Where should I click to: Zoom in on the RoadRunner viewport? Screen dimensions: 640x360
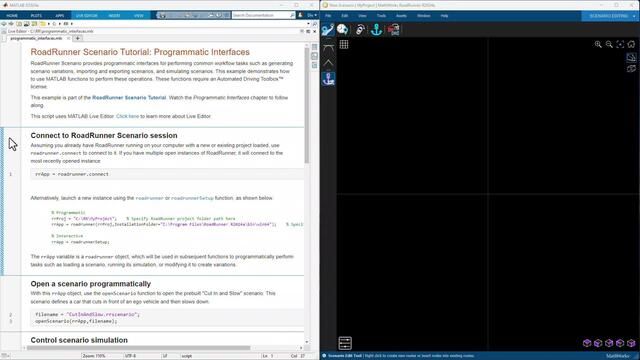coord(598,44)
